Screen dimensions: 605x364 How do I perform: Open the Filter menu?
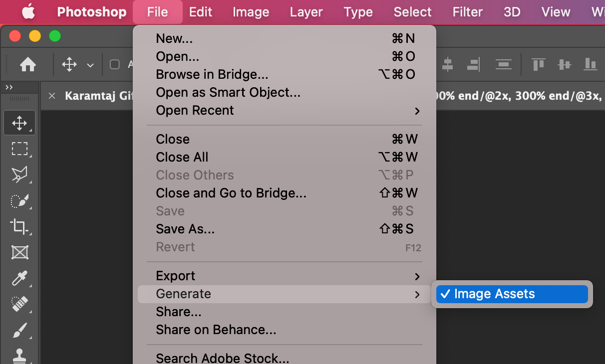(x=468, y=12)
